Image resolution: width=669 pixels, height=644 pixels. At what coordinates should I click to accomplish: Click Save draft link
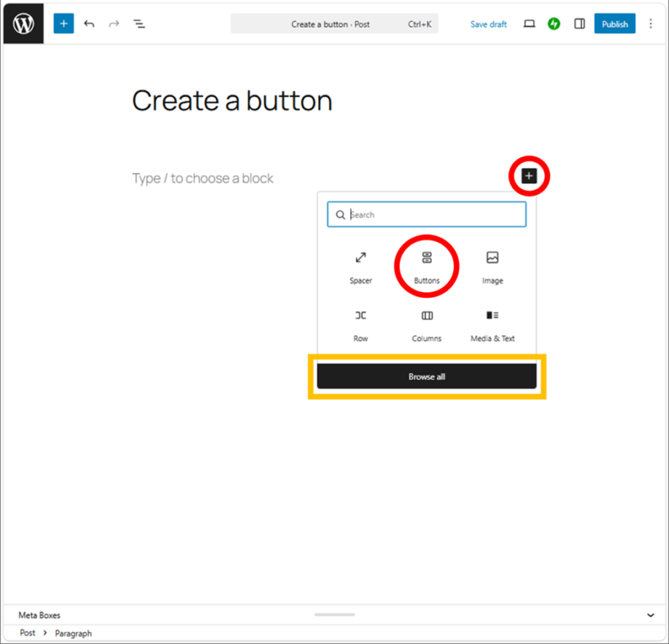[488, 24]
